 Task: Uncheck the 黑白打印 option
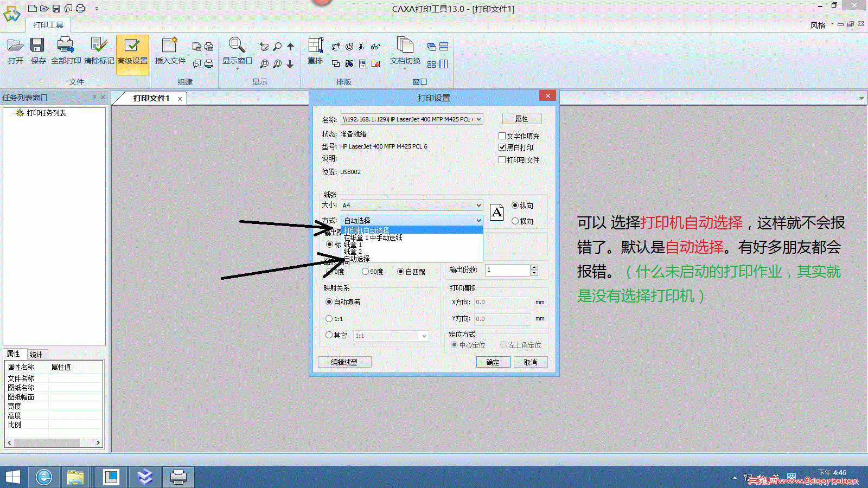[x=502, y=147]
